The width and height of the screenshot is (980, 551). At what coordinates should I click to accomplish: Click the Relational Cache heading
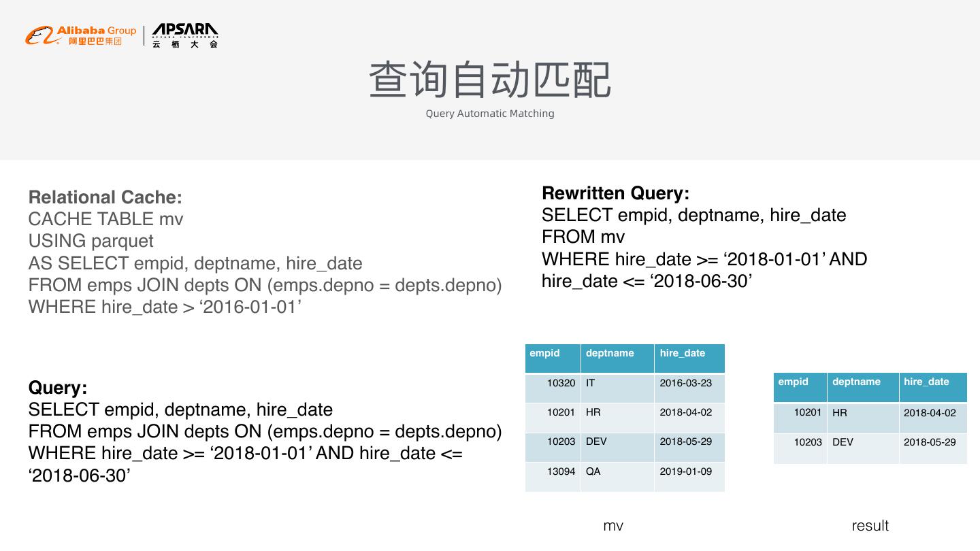point(105,197)
